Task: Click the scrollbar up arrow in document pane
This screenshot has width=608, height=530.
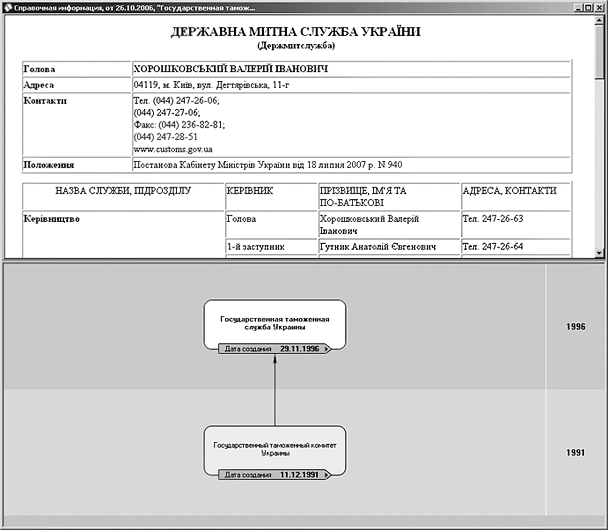Action: coord(599,21)
